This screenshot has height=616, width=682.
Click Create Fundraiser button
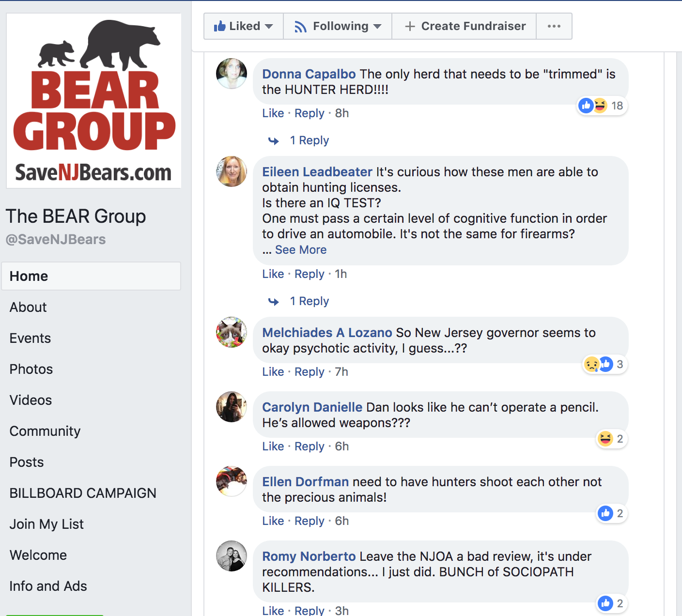click(x=465, y=26)
